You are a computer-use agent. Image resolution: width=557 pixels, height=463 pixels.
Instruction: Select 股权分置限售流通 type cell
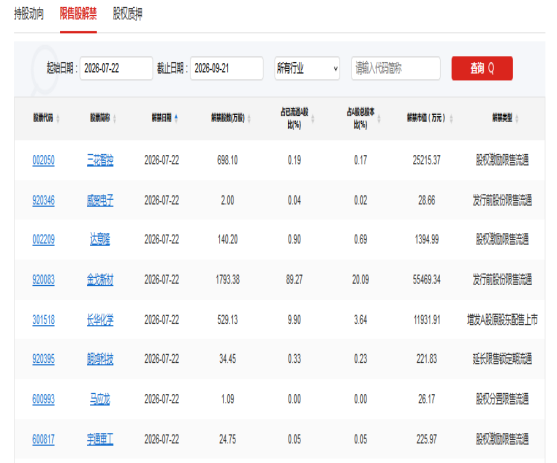click(502, 399)
